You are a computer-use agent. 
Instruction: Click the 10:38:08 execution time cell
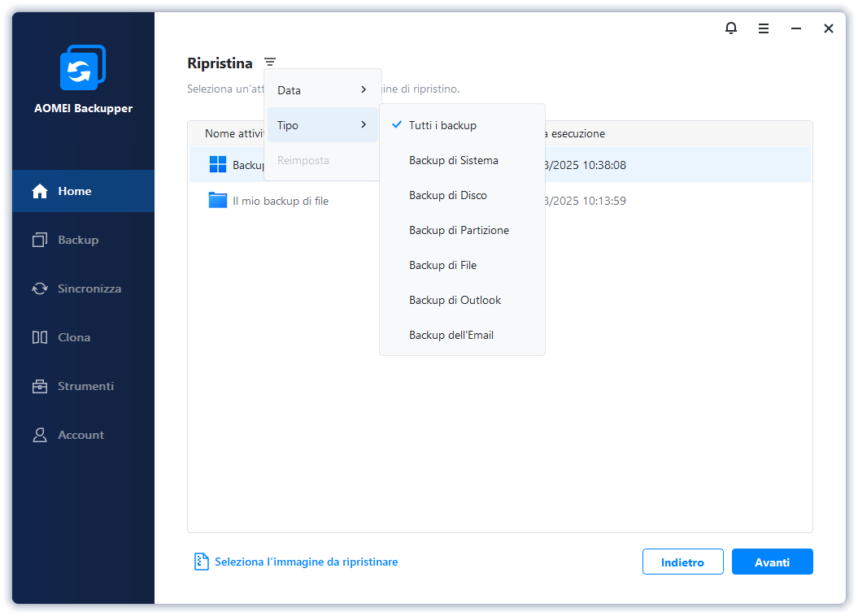585,165
